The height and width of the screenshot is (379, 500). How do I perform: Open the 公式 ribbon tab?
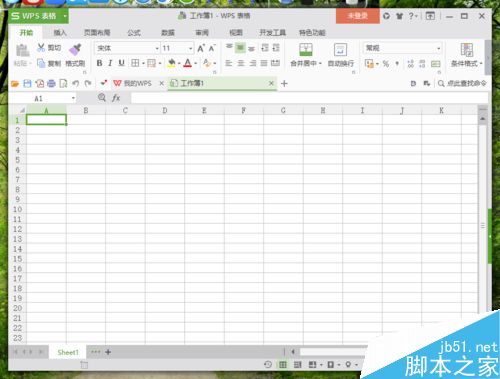(x=134, y=33)
